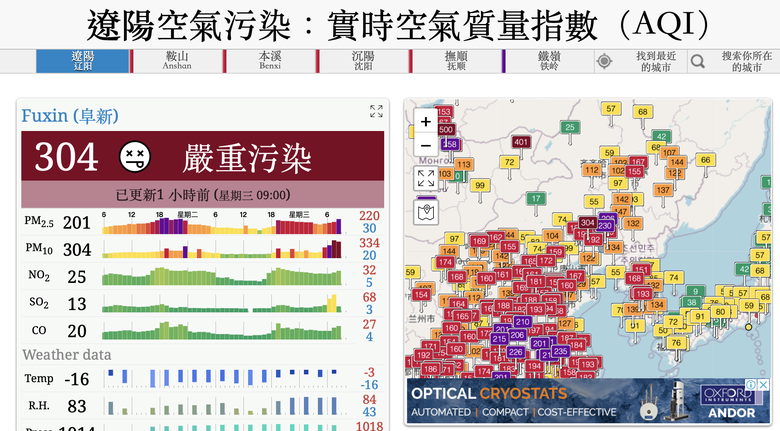Click the PM10 history chart
The height and width of the screenshot is (431, 780).
point(222,249)
